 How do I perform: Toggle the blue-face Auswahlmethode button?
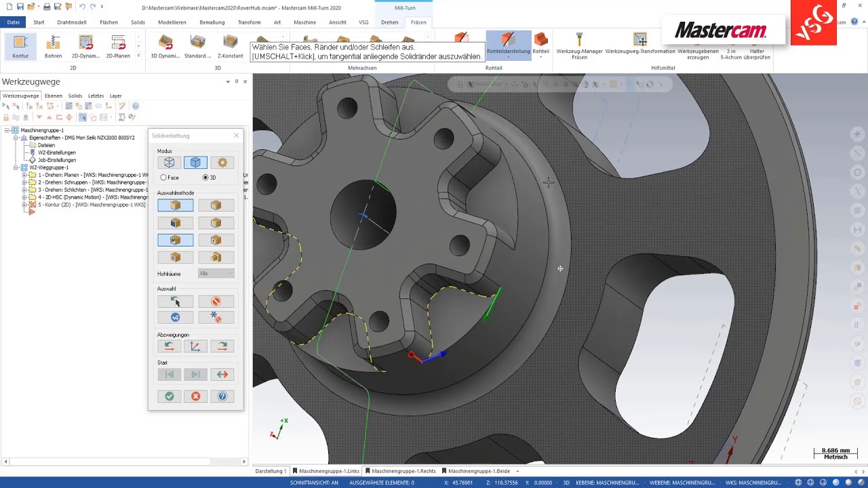(175, 222)
